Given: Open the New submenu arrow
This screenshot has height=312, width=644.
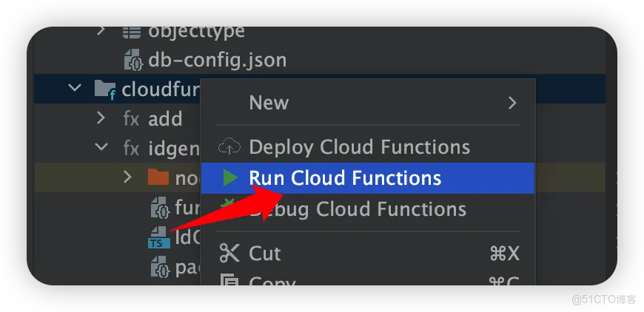Looking at the screenshot, I should click(512, 103).
